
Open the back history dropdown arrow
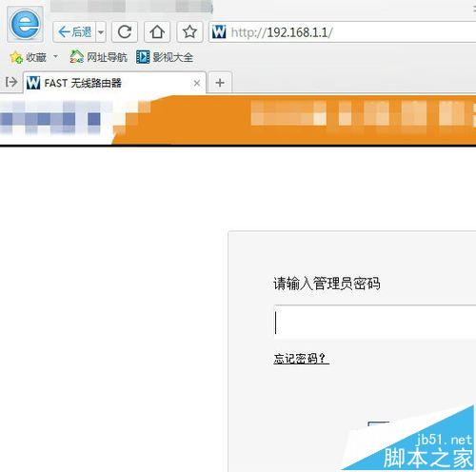101,32
